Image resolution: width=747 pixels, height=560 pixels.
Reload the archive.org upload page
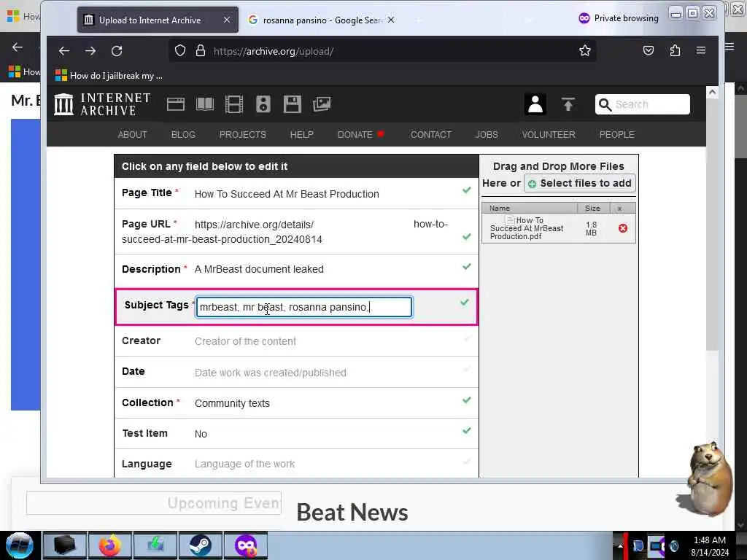[x=117, y=50]
